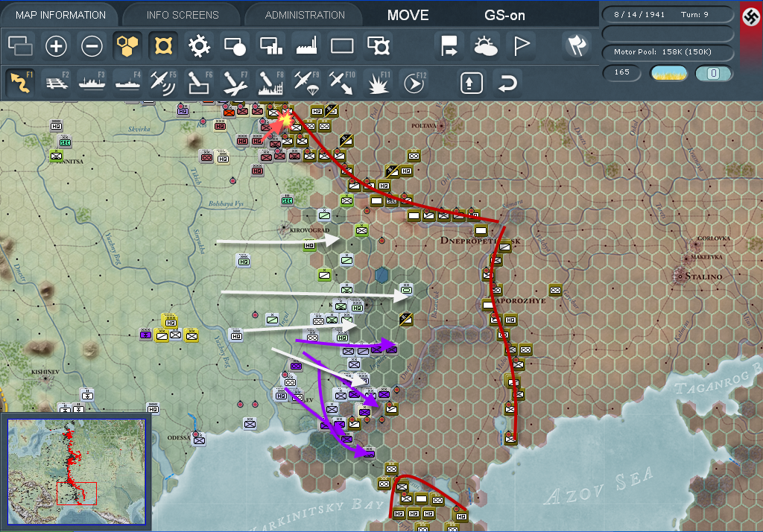Screen dimensions: 763x532
Task: Click the F11 explosion icon
Action: 378,82
